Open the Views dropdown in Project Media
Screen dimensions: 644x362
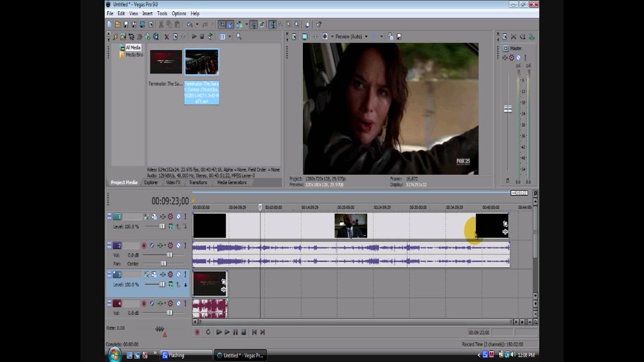coord(230,36)
